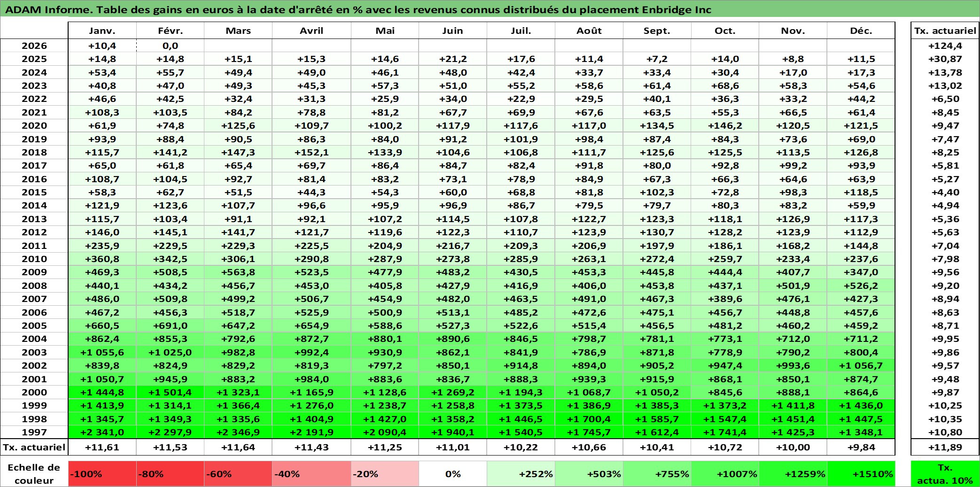Select the 'Tx. actua. 10%' green cell

coord(945,474)
